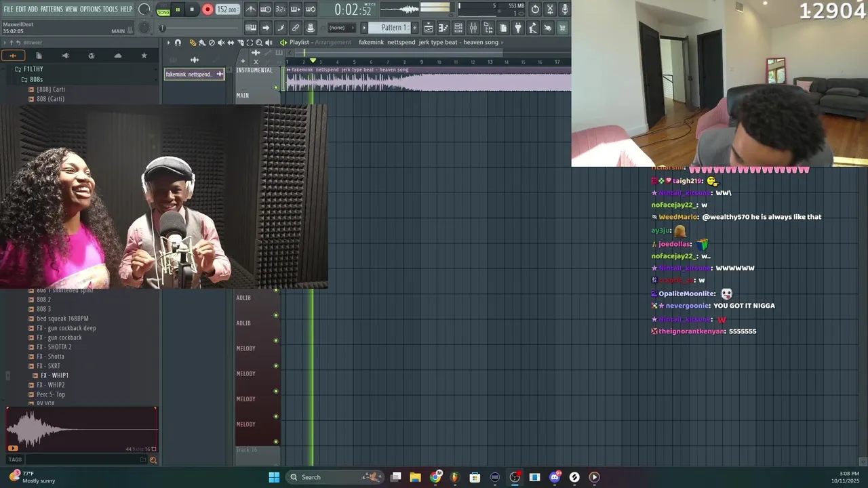This screenshot has width=868, height=488.
Task: Open the Playlist options arrow menu
Action: [x=168, y=42]
